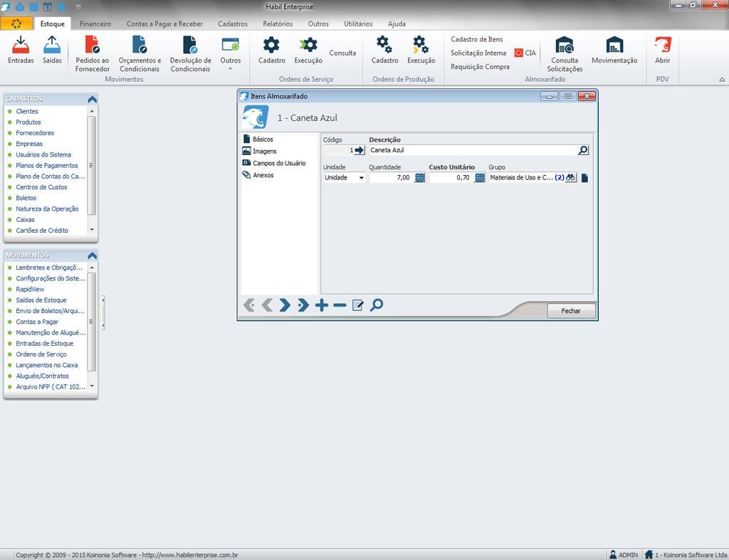The height and width of the screenshot is (560, 729).
Task: Click the CIA icon in Almoxarifado
Action: coord(525,53)
